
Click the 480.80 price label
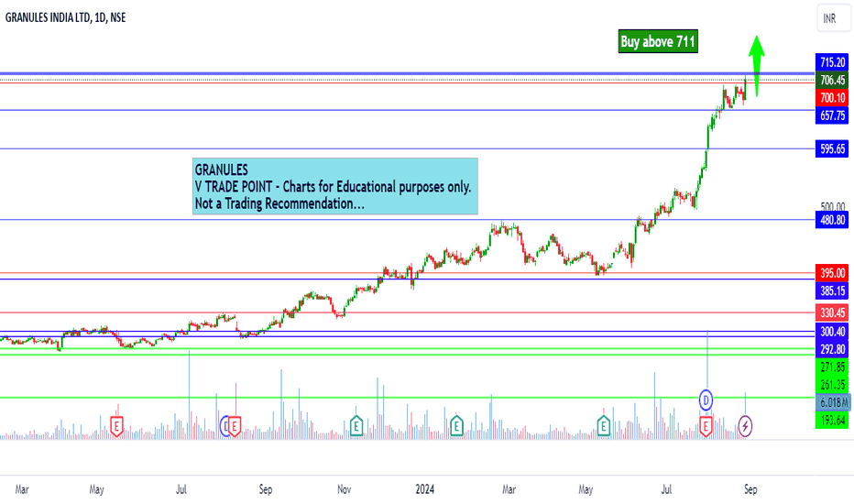(x=832, y=220)
